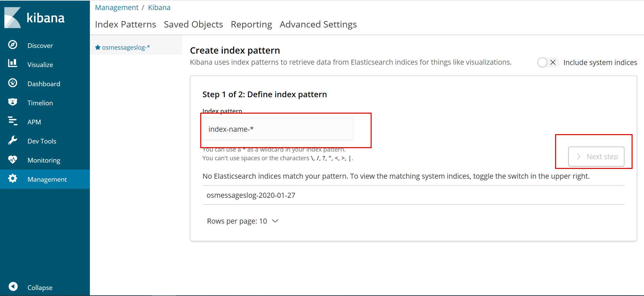The width and height of the screenshot is (644, 296).
Task: Open Visualize via bar chart icon
Action: coord(13,63)
